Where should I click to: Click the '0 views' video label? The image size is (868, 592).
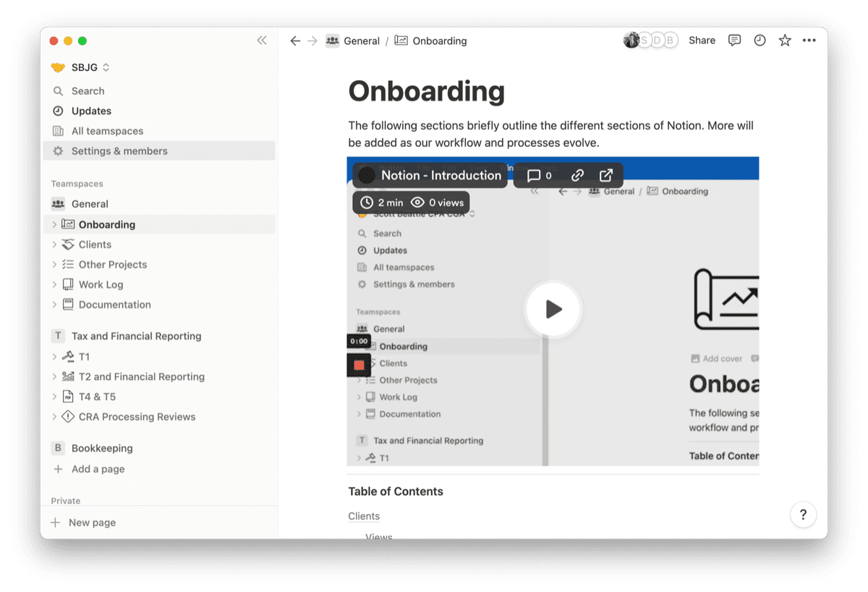pos(437,203)
